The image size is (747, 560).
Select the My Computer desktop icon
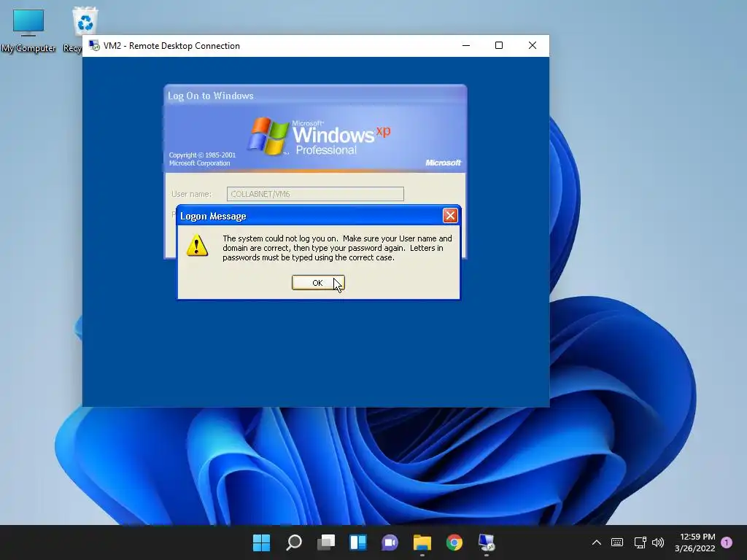28,31
